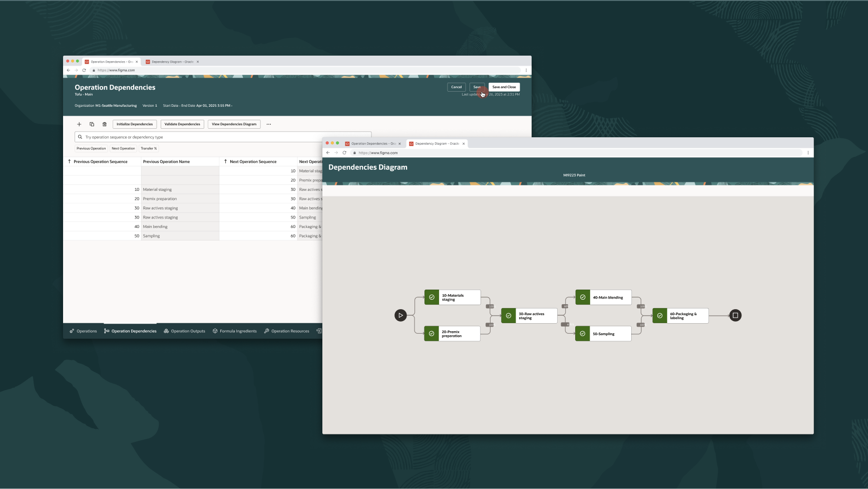Click check icon on 40-Main blending node
The width and height of the screenshot is (868, 489).
tap(583, 297)
